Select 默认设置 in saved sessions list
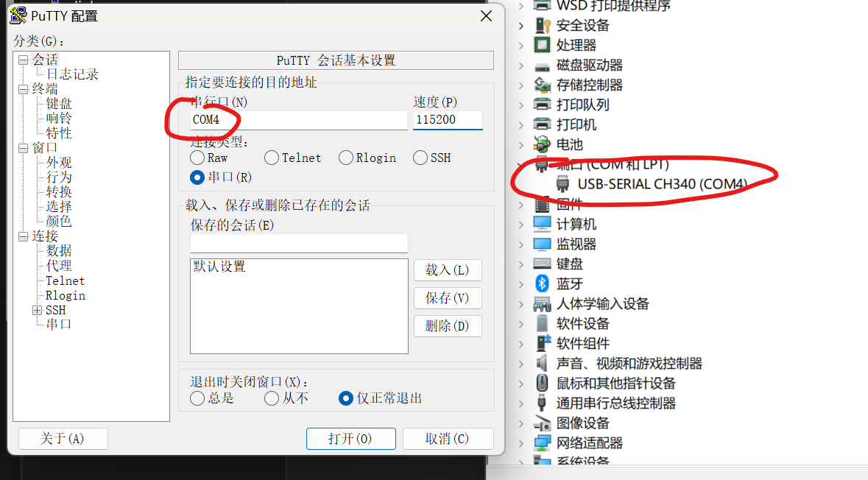Image resolution: width=868 pixels, height=480 pixels. 219,267
